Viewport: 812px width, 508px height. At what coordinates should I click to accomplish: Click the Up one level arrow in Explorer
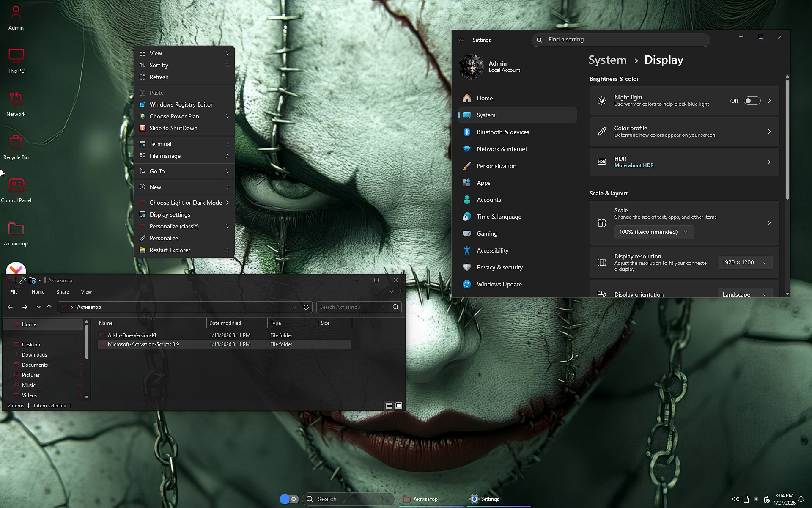point(49,307)
